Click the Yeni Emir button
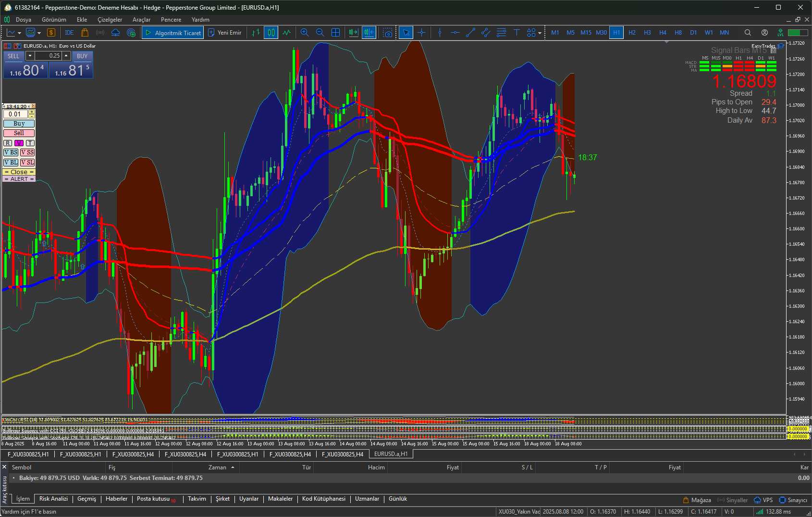812x517 pixels. pos(224,33)
